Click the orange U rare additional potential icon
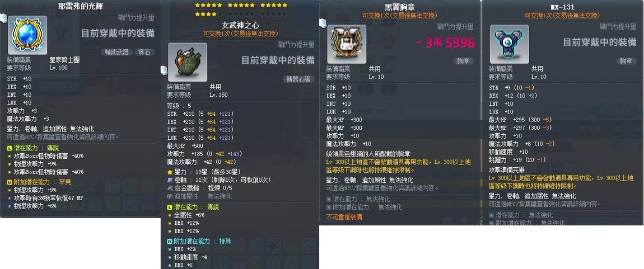Viewport: 644px width, 269px height. (x=10, y=181)
